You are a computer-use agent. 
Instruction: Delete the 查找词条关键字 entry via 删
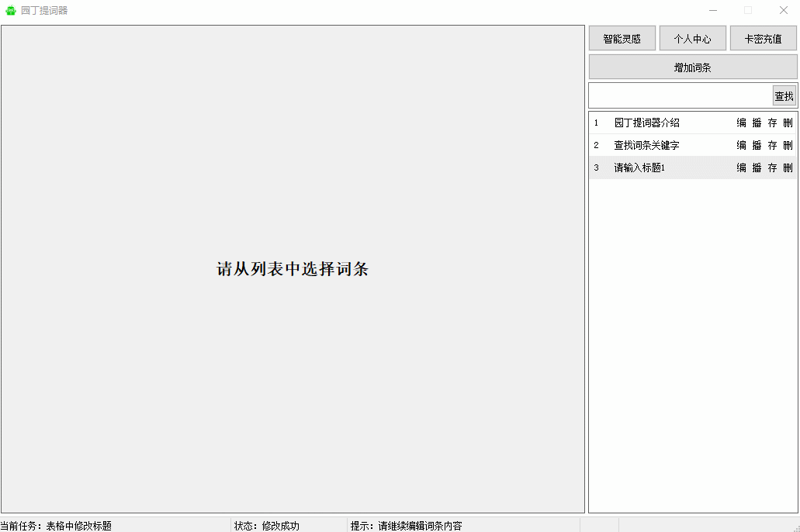(788, 145)
